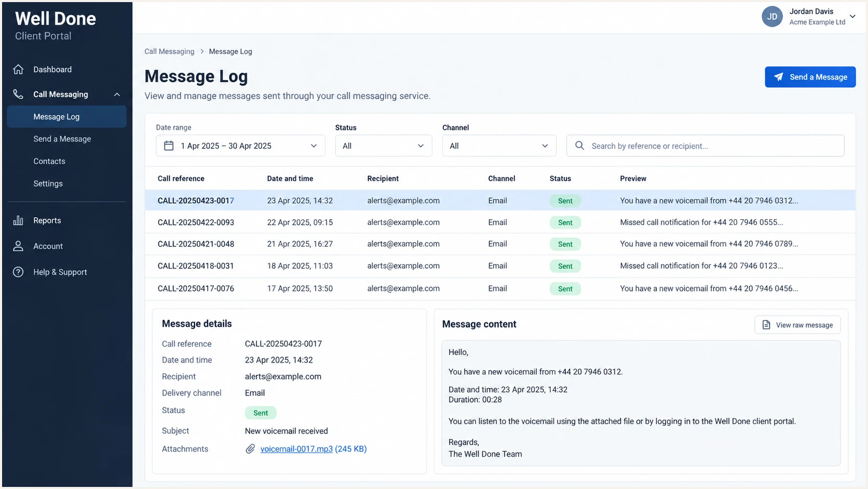Screen dimensions: 868x489
Task: Open the Date range dropdown
Action: 240,146
